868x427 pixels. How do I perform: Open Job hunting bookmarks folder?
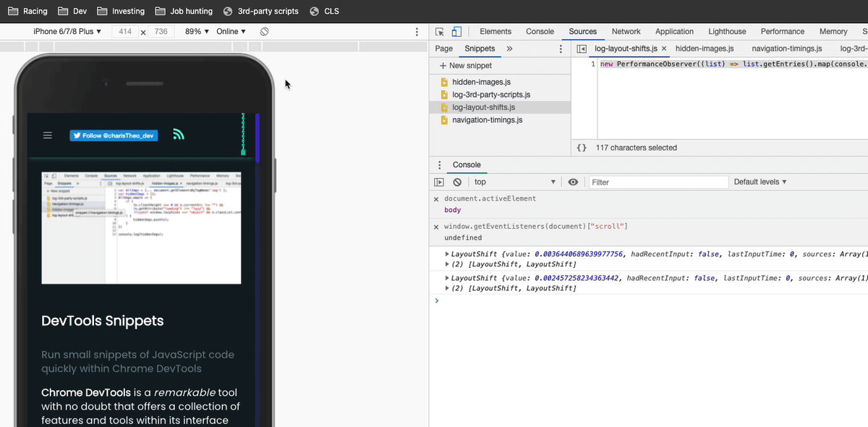[184, 11]
